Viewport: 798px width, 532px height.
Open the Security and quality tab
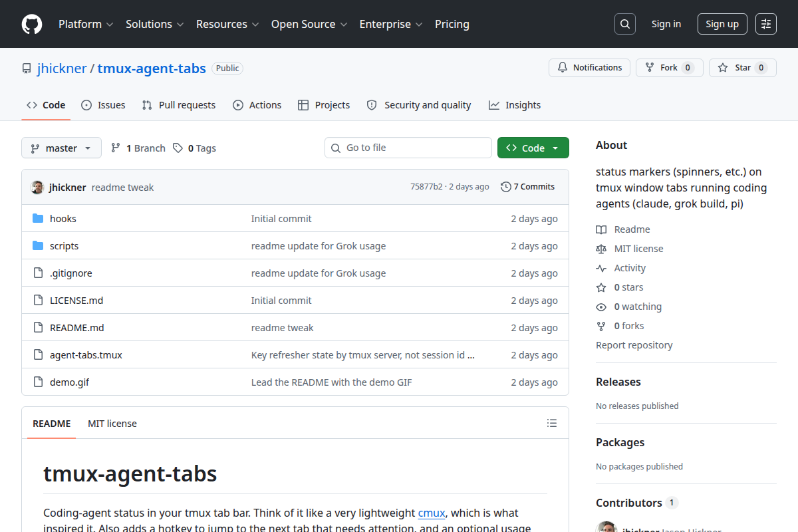click(x=419, y=105)
